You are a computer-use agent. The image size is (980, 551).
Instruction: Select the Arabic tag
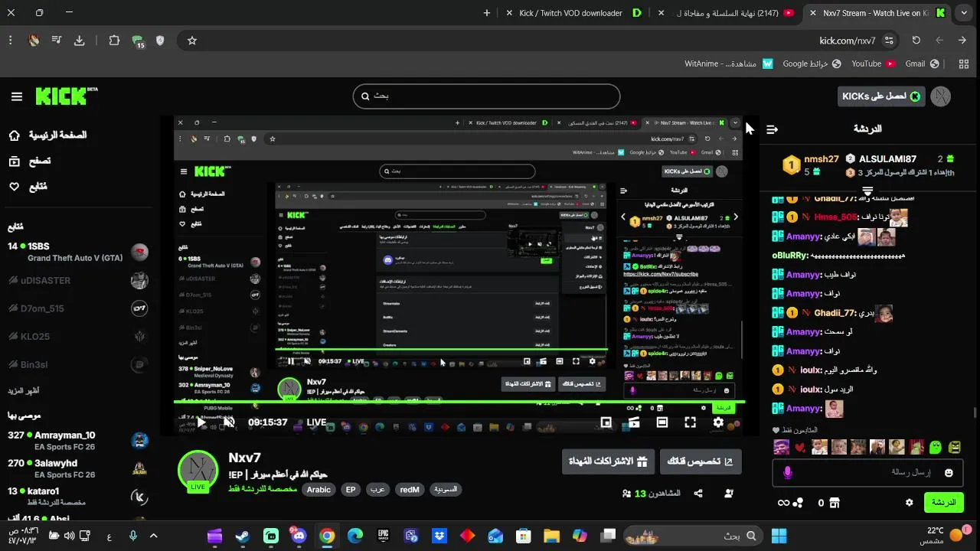(x=318, y=489)
